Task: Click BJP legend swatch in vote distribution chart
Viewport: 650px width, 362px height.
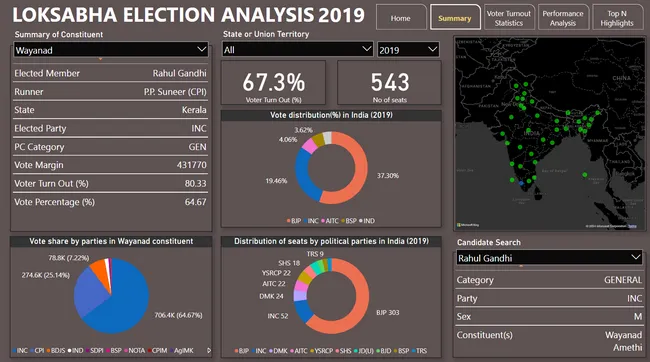Action: tap(289, 221)
